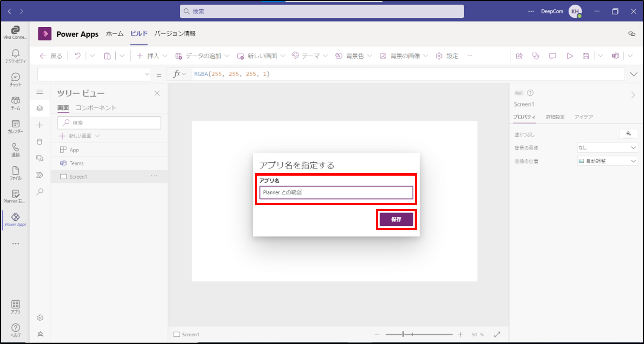Click New screen (新しい画面) in tree view
The image size is (644, 344).
pos(79,136)
